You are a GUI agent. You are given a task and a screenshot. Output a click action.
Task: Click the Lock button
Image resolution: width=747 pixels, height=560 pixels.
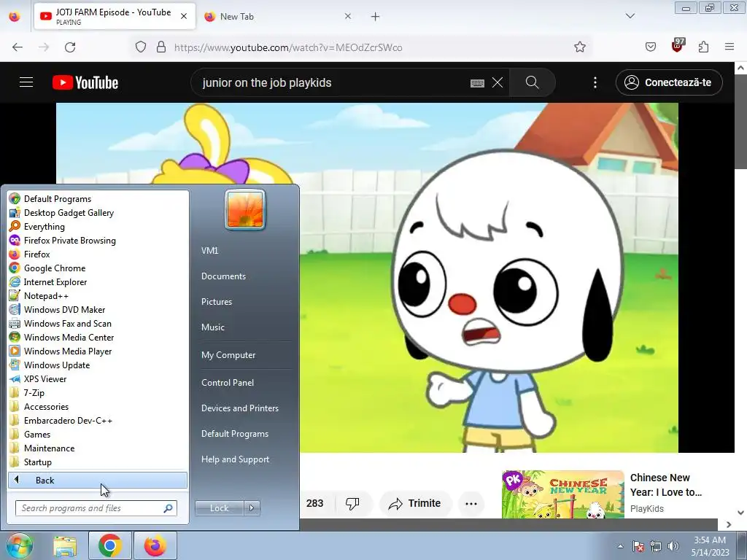tap(219, 508)
